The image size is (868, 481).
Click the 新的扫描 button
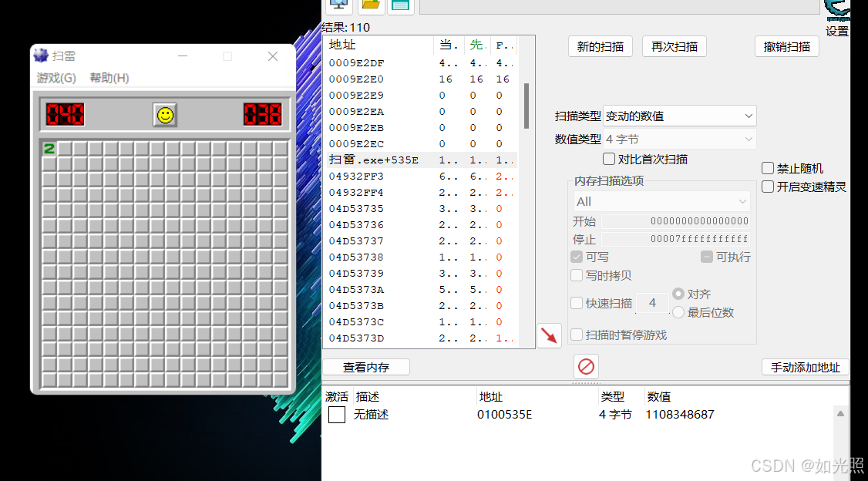[600, 46]
